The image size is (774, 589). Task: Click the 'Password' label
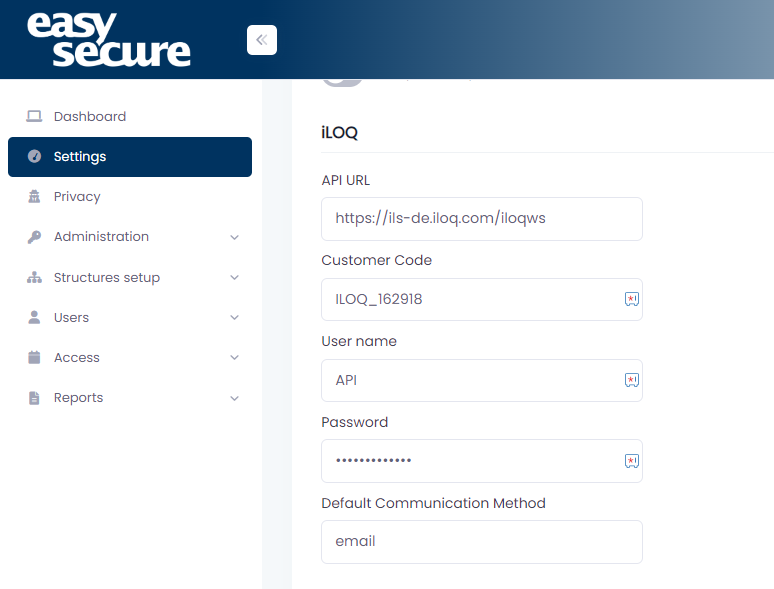tap(355, 422)
